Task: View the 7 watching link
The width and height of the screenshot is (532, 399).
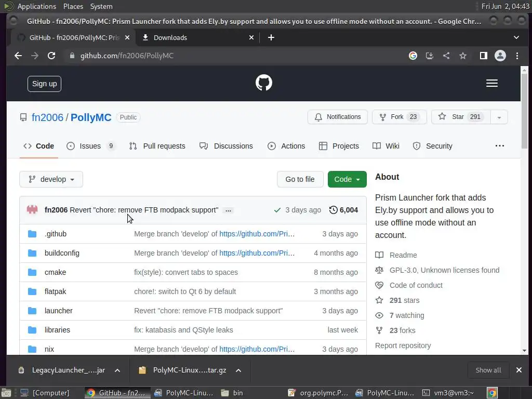Action: pyautogui.click(x=407, y=315)
